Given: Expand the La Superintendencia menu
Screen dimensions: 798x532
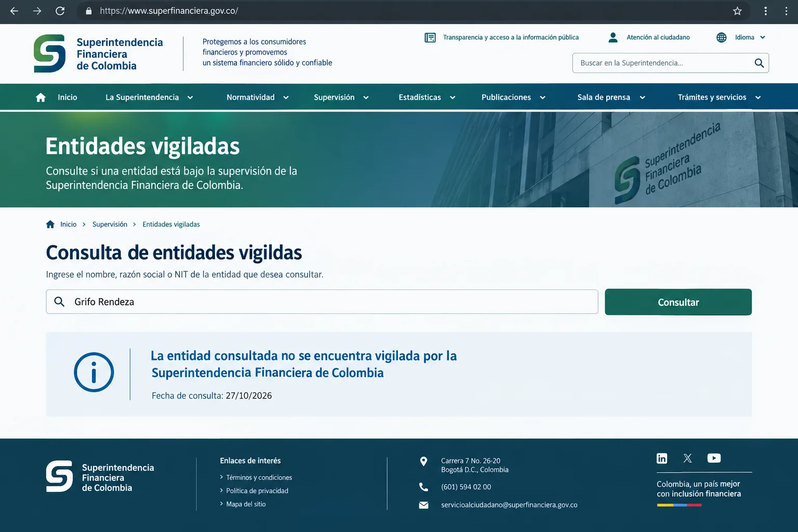Looking at the screenshot, I should (149, 97).
